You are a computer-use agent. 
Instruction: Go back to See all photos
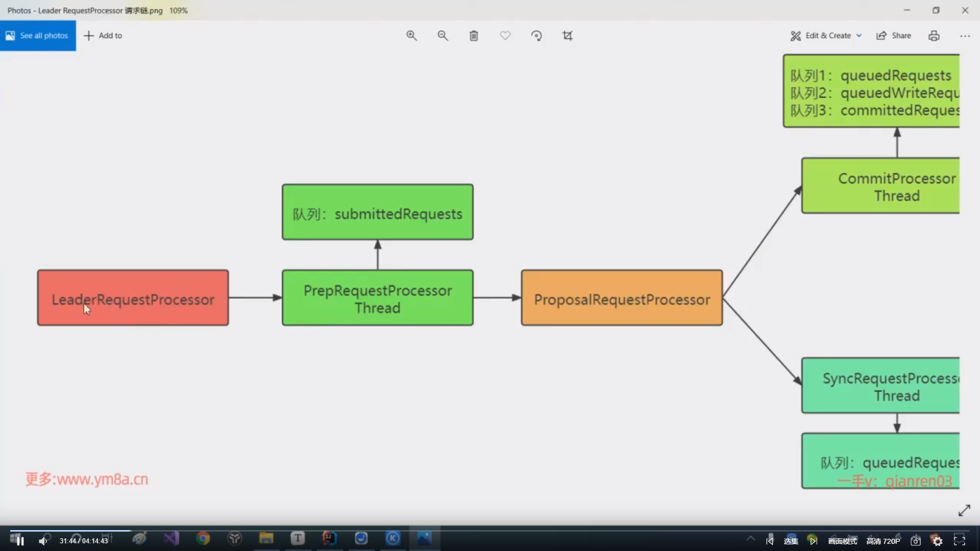point(38,36)
